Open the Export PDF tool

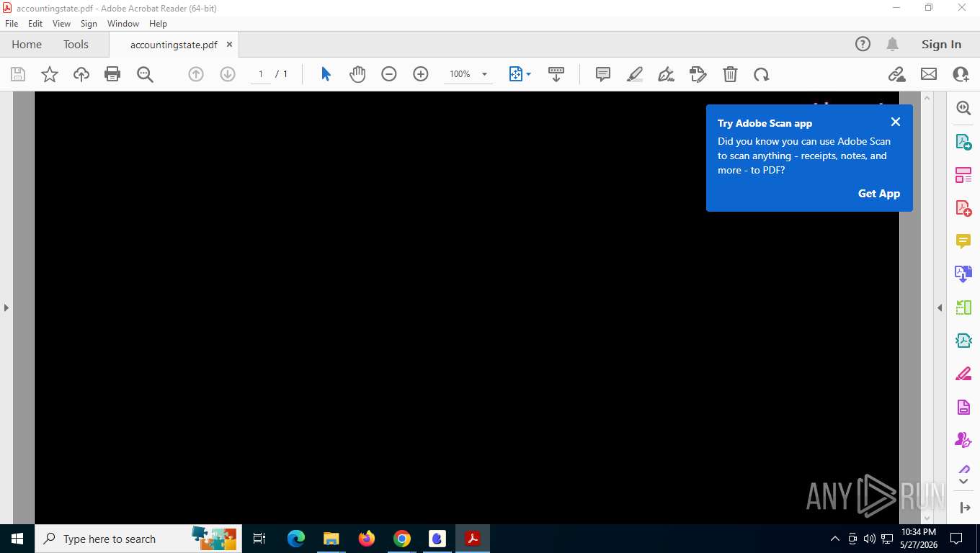(x=963, y=141)
